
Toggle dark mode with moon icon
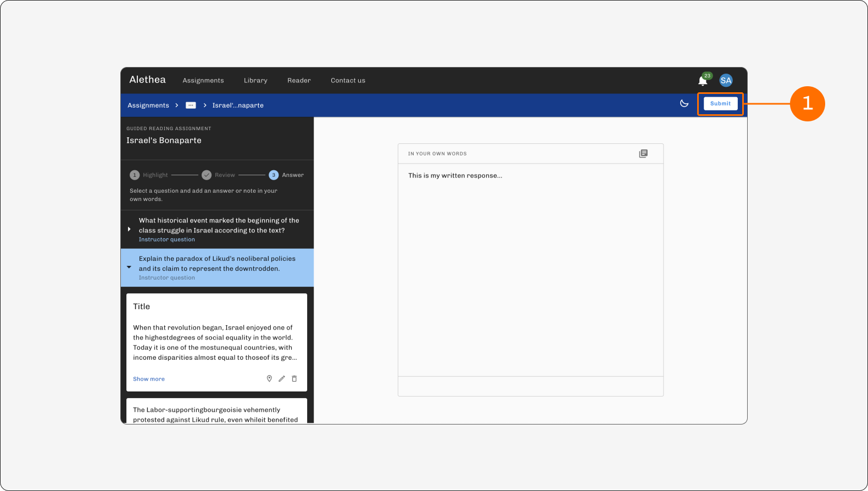[x=684, y=103]
